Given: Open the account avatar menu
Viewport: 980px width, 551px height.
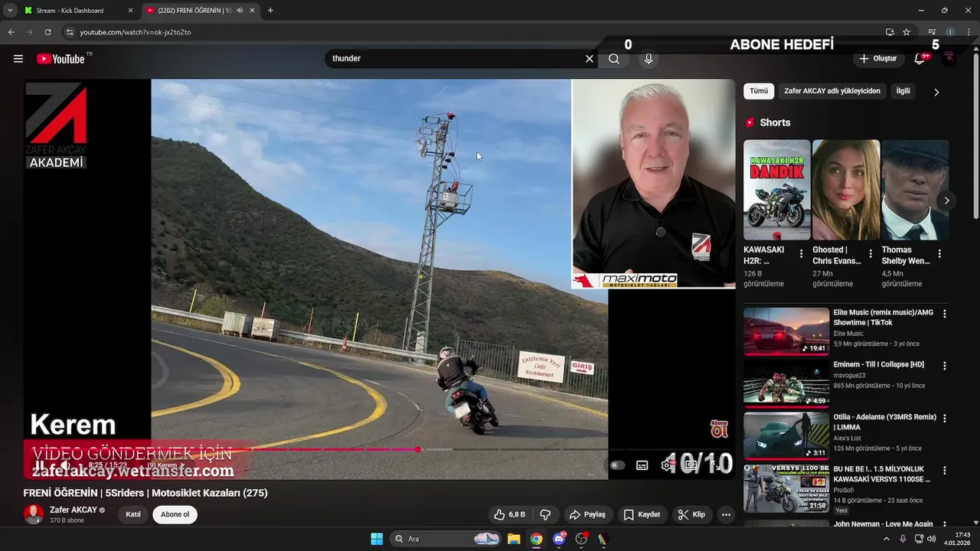Looking at the screenshot, I should tap(949, 59).
